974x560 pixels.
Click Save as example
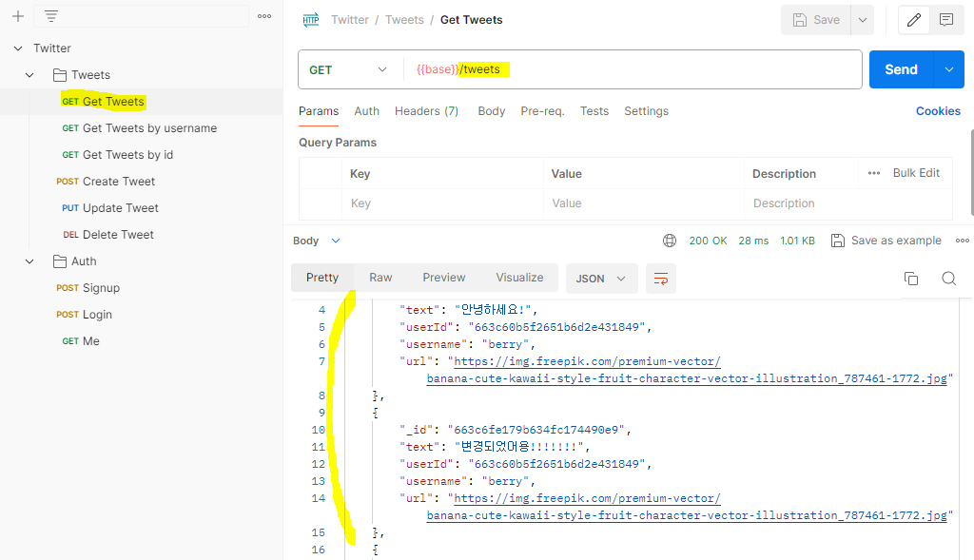click(x=886, y=241)
